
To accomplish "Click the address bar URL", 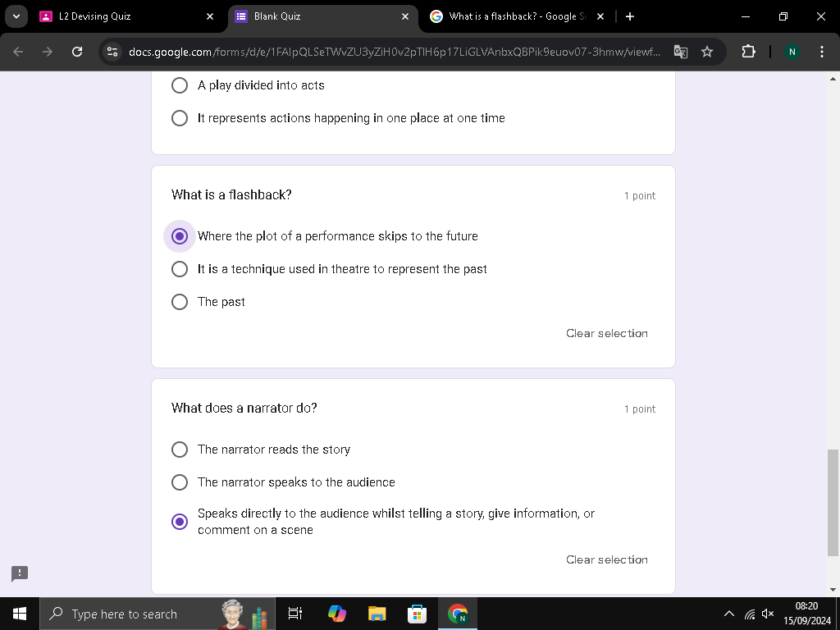I will click(395, 52).
